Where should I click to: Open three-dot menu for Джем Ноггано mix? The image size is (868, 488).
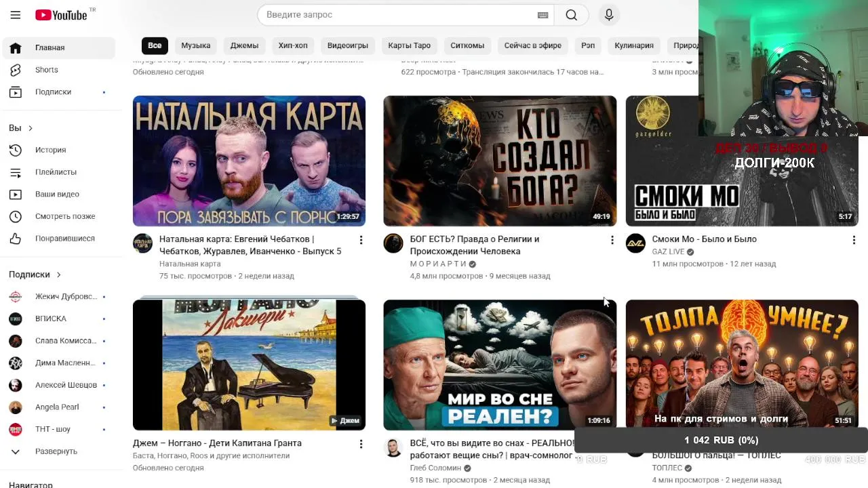(361, 444)
